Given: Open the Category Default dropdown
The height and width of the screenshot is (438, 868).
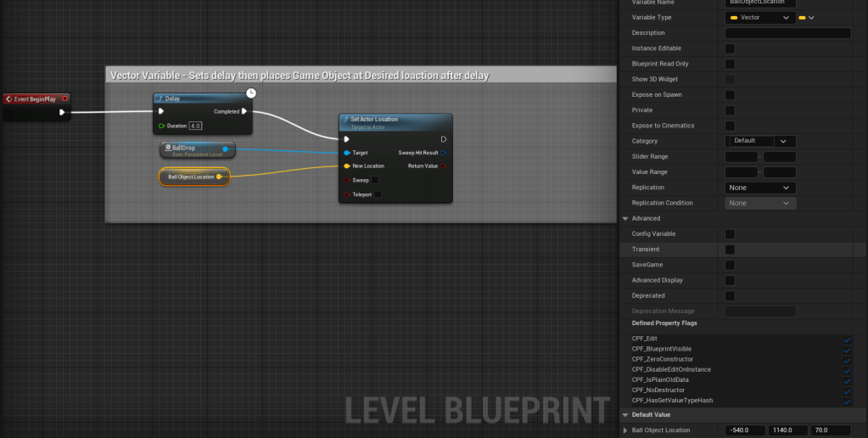Looking at the screenshot, I should pos(759,141).
